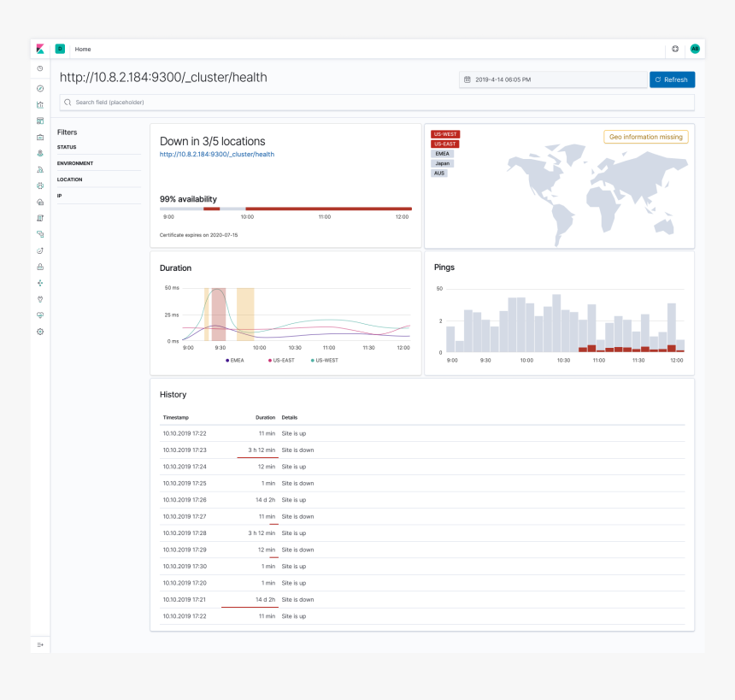Expand the IP filter

coord(99,196)
